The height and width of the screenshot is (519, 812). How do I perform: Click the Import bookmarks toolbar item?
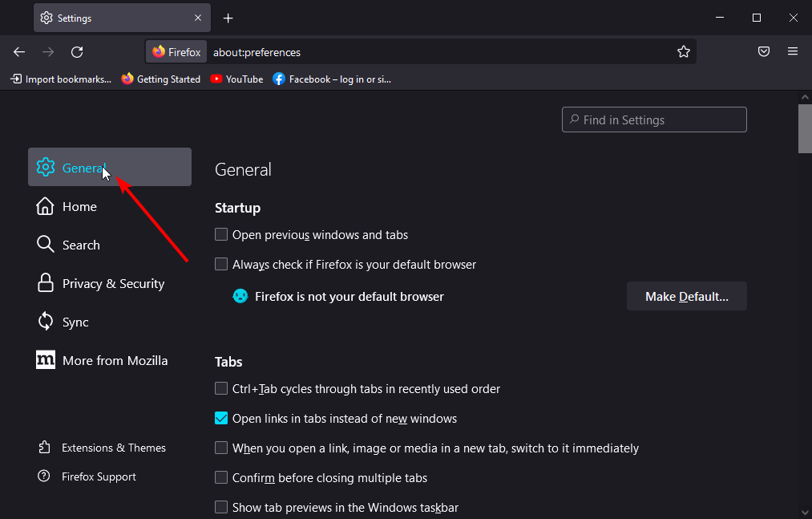pyautogui.click(x=61, y=79)
